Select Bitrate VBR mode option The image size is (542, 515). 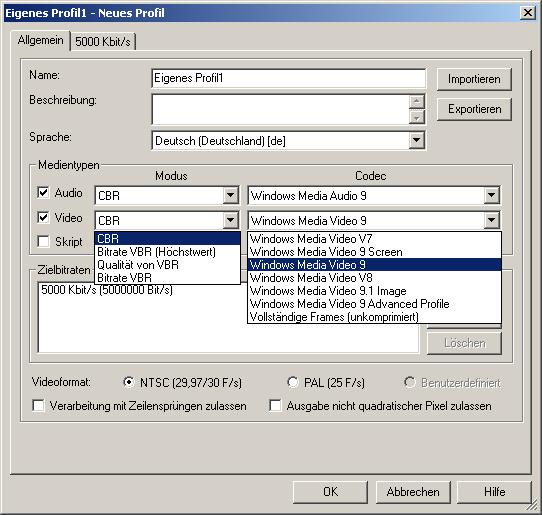coord(167,278)
